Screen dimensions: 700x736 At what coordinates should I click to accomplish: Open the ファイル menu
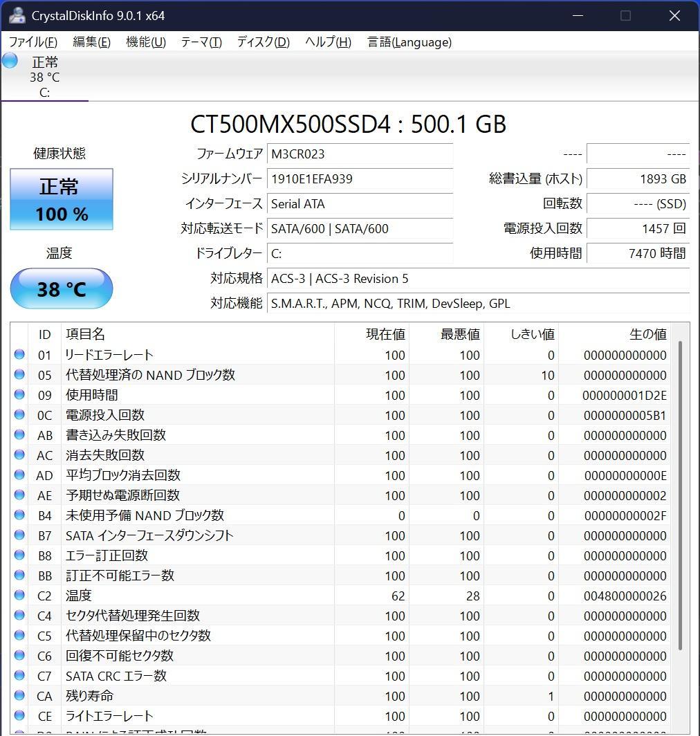coord(32,42)
